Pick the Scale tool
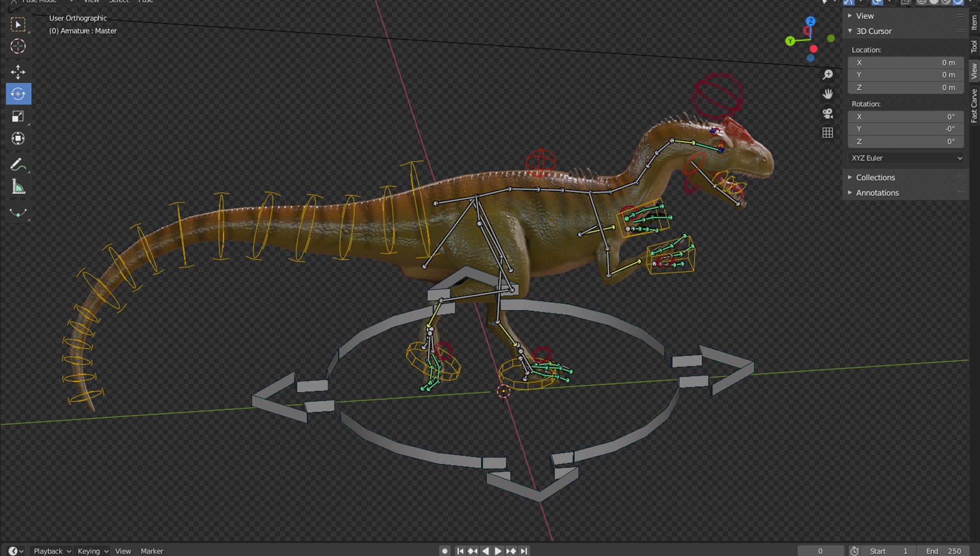This screenshot has height=556, width=980. pyautogui.click(x=18, y=116)
